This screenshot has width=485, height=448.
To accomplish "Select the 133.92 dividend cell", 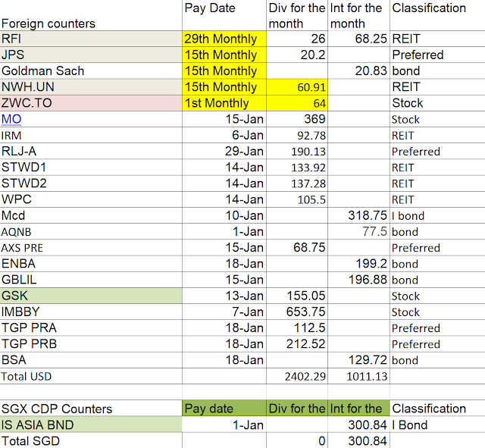I will click(297, 168).
